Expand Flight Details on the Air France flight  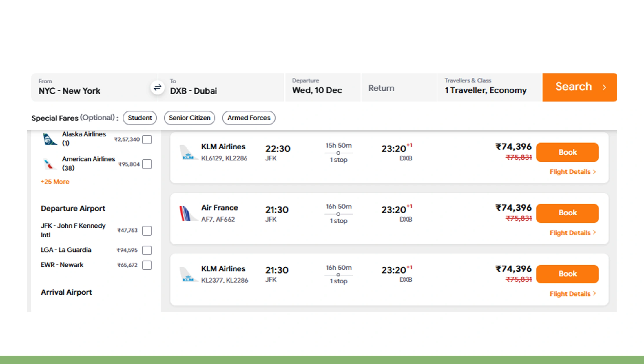point(572,233)
